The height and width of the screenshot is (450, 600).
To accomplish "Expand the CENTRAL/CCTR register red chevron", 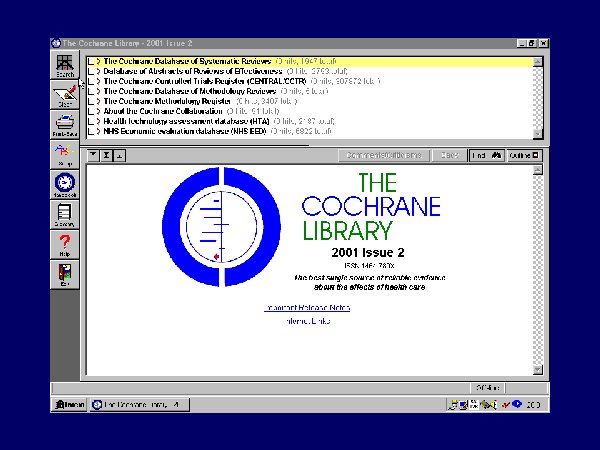I will click(99, 81).
